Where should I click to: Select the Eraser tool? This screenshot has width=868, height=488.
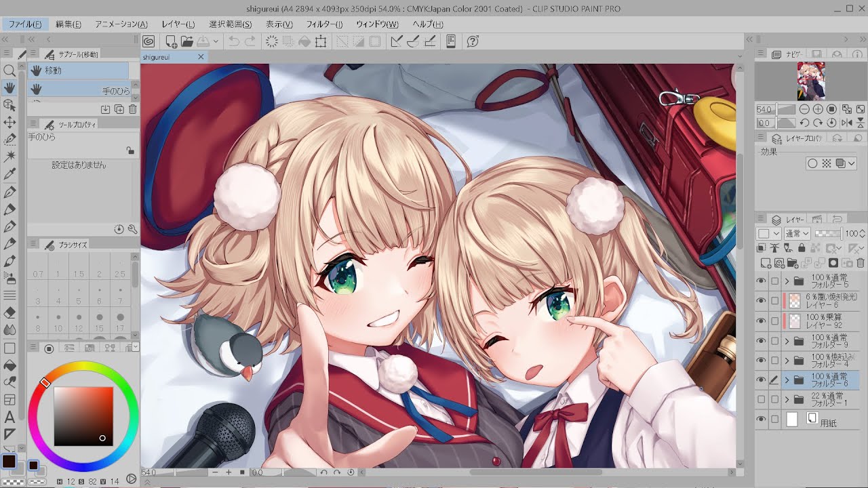point(9,313)
